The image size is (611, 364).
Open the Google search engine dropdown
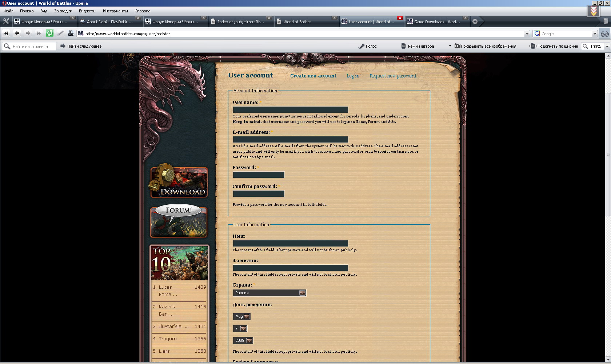click(595, 34)
